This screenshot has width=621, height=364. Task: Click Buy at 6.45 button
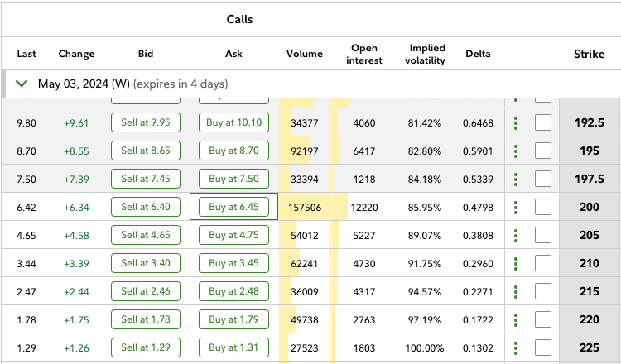coord(234,208)
